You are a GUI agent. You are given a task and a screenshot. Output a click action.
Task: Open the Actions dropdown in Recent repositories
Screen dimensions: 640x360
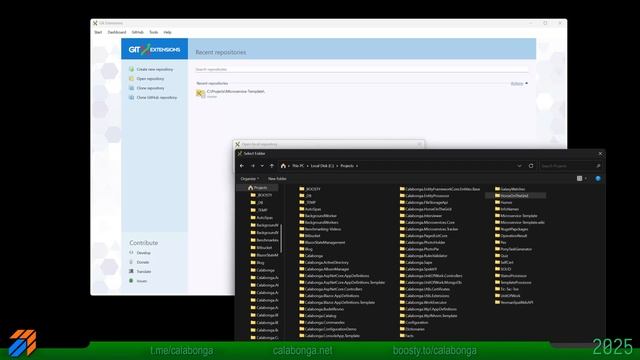519,83
